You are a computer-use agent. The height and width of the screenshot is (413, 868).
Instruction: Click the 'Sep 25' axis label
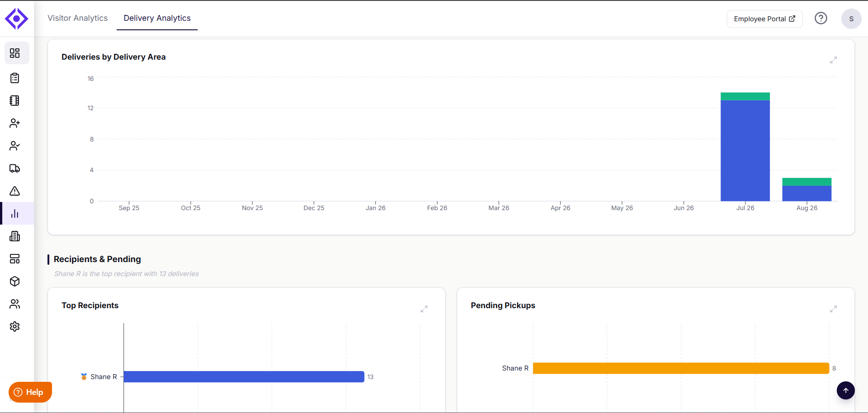pyautogui.click(x=129, y=208)
